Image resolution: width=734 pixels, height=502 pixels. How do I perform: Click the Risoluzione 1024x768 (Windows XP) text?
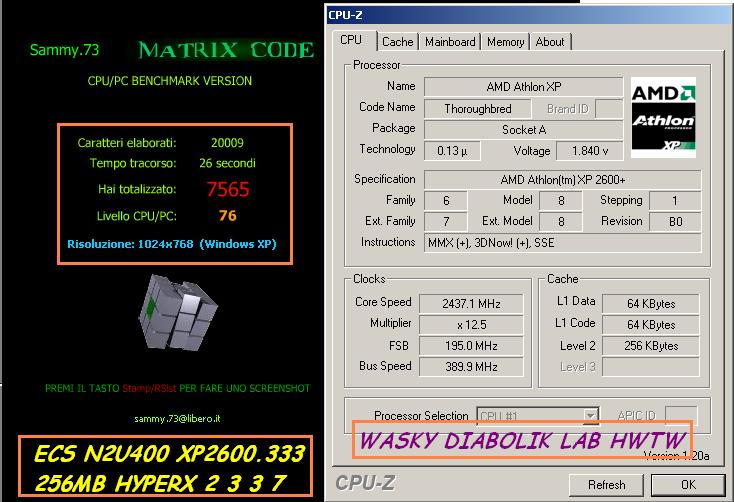coord(172,244)
